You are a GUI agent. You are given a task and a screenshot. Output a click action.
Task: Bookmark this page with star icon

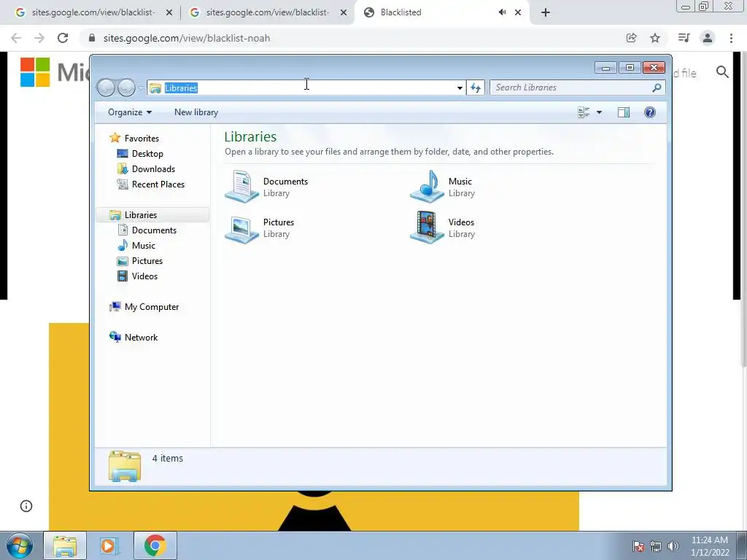[656, 38]
